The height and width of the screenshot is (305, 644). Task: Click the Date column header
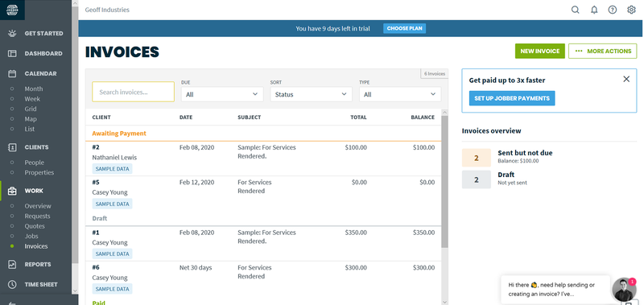tap(186, 117)
